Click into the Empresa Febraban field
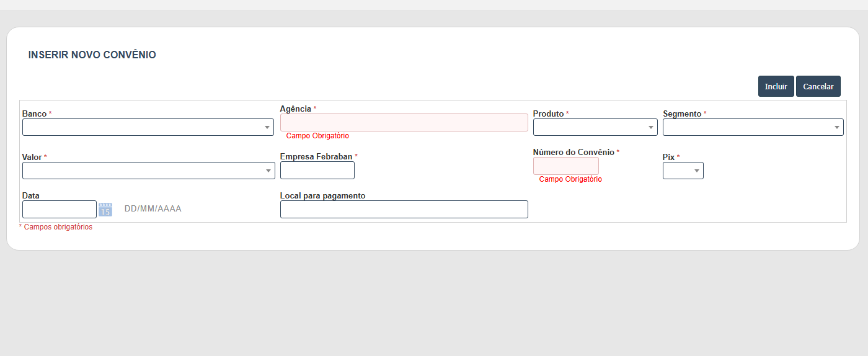This screenshot has height=356, width=868. click(317, 171)
